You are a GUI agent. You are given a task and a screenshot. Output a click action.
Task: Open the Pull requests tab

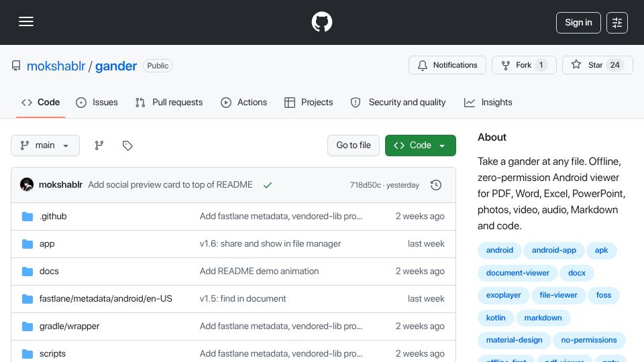coord(169,102)
